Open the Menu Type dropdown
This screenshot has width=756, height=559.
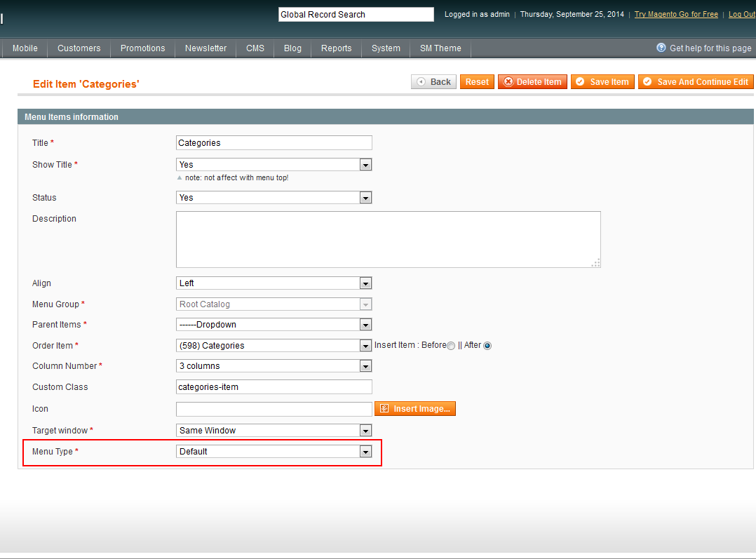(274, 452)
